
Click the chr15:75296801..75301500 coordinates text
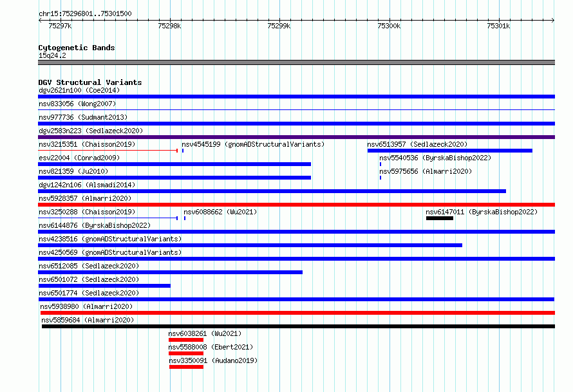[85, 14]
